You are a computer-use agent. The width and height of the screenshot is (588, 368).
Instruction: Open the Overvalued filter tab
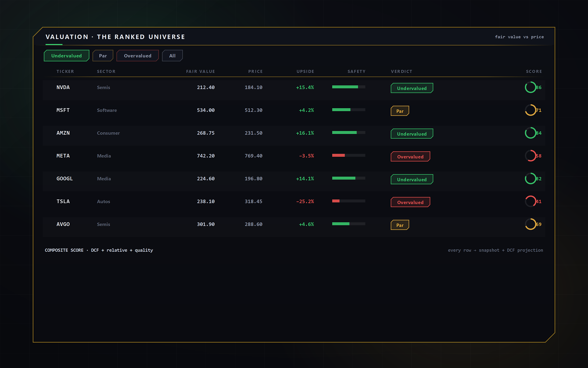click(137, 56)
